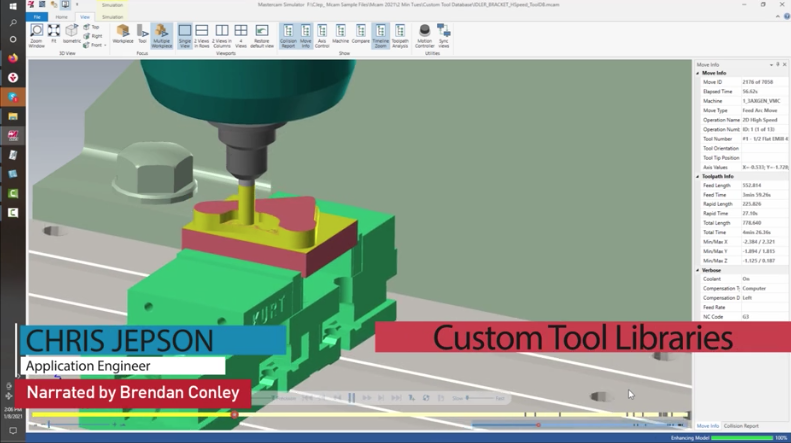
Task: Select the Operation Name value 2D High Speed
Action: 760,120
